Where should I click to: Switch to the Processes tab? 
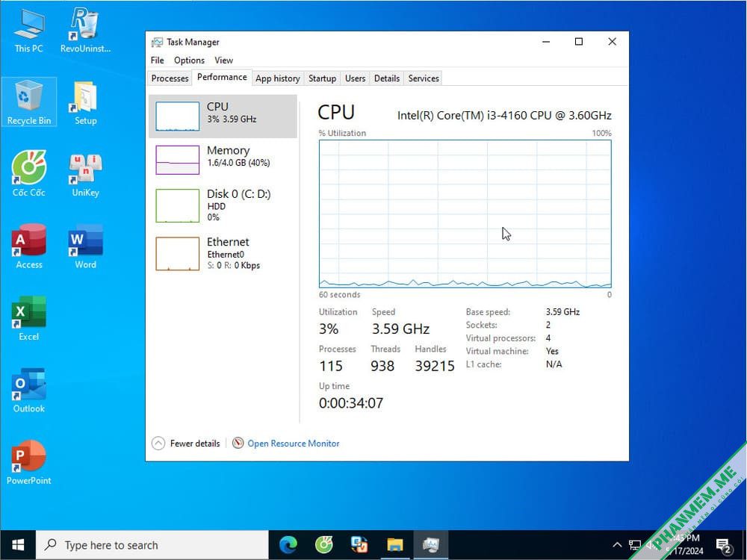pos(170,78)
